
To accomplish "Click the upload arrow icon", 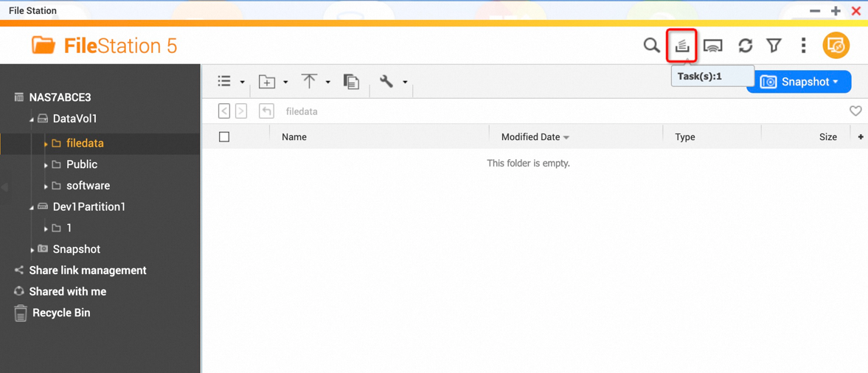I will 309,81.
